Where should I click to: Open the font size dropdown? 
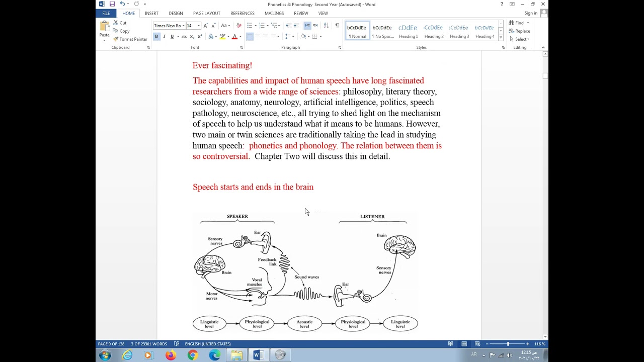tap(199, 26)
